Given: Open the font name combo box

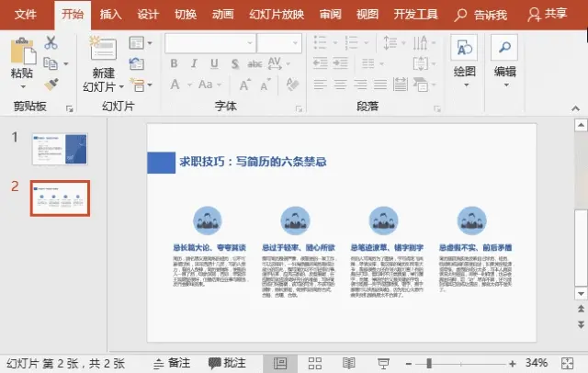Looking at the screenshot, I should pyautogui.click(x=210, y=43).
